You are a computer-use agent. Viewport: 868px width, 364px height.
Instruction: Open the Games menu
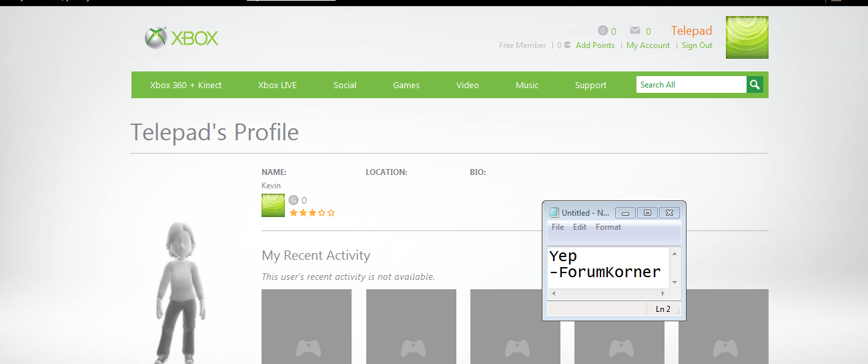pyautogui.click(x=406, y=85)
